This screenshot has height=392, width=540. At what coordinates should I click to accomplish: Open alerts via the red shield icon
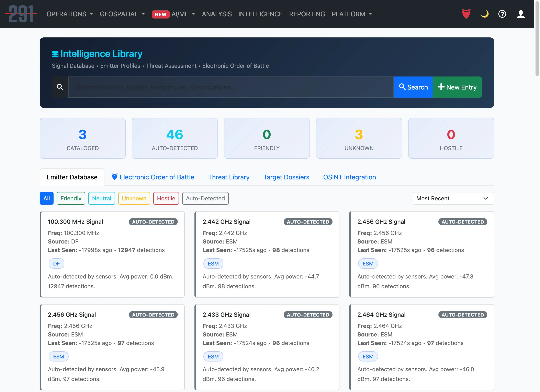point(466,14)
